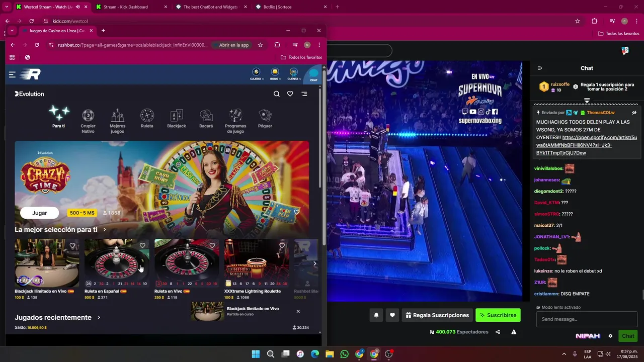Search games in the Evolution lobby
This screenshot has width=644, height=362.
point(276,94)
